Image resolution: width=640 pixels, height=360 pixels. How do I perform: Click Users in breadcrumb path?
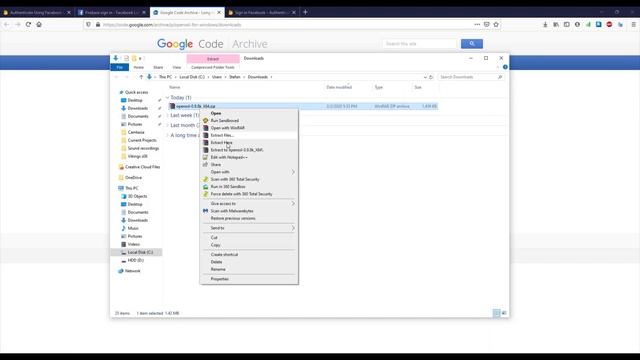[x=216, y=77]
